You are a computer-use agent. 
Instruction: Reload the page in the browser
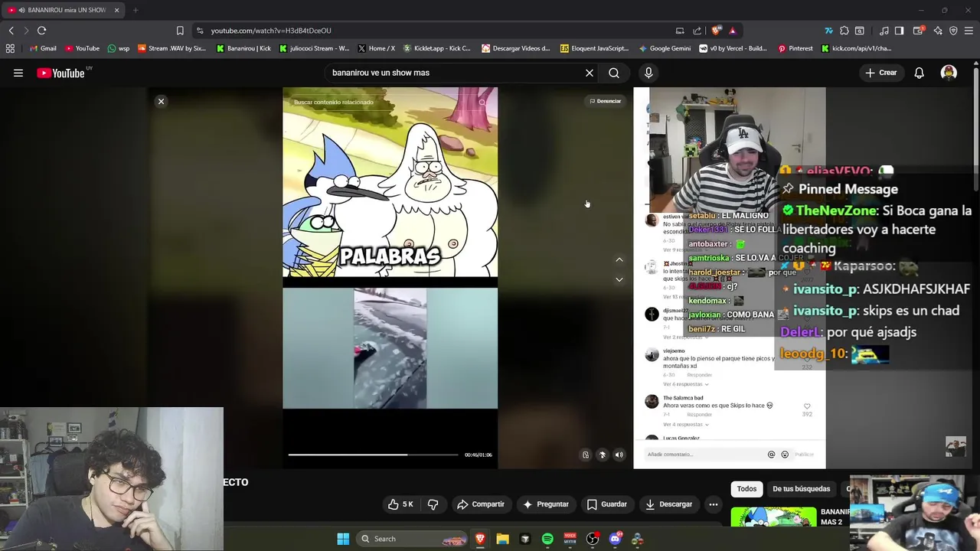(x=41, y=31)
